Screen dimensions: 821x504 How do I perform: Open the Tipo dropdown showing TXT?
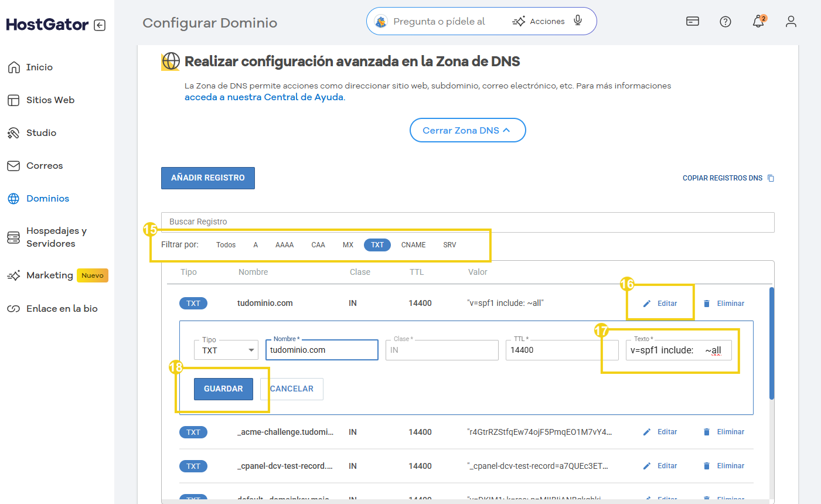(x=226, y=350)
